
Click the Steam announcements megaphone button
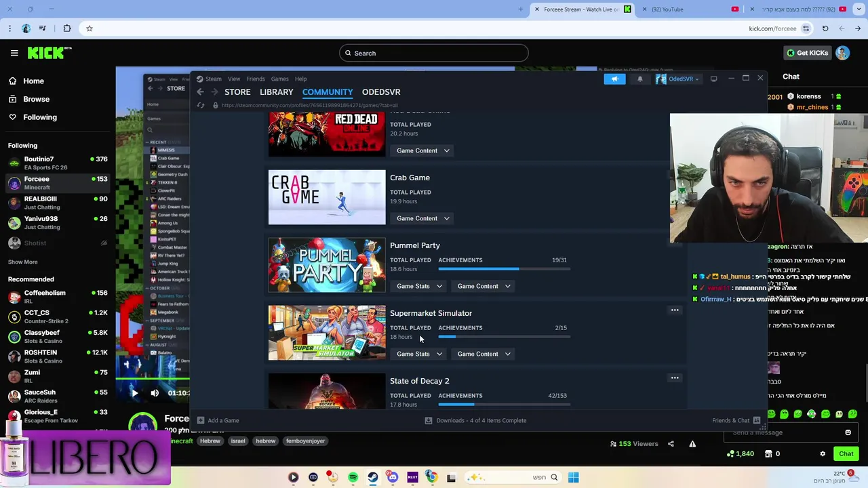coord(614,79)
